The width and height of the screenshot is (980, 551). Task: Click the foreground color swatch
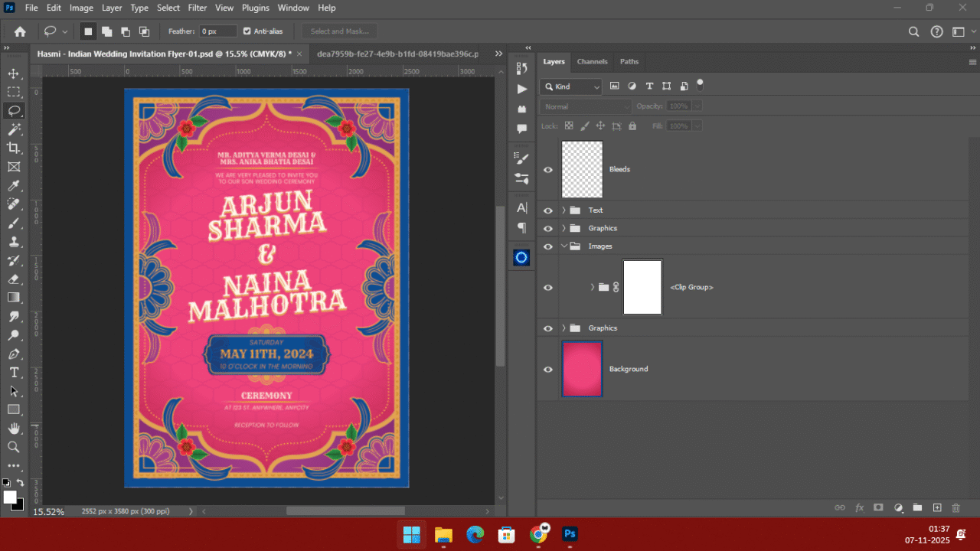10,497
